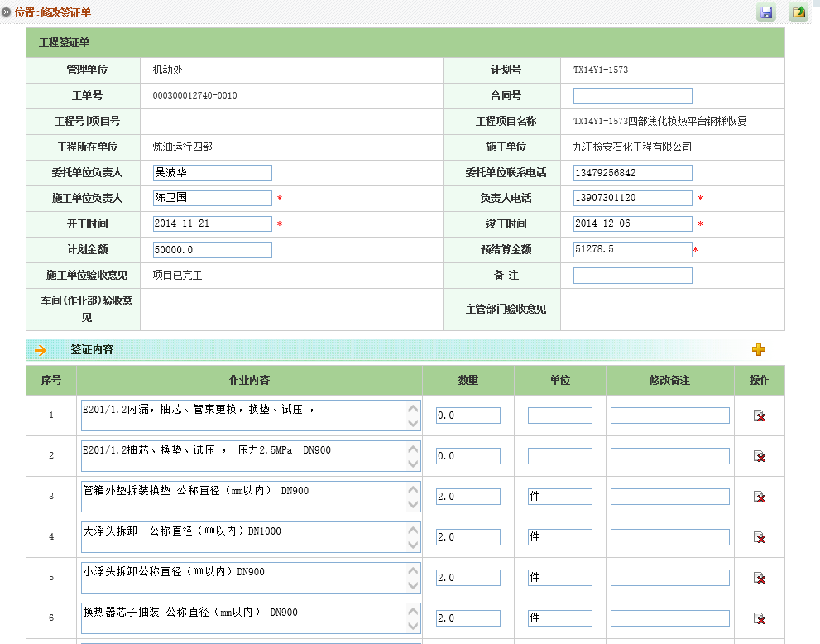The image size is (820, 644).
Task: Click the 工单号 value 000300012740-0010
Action: pyautogui.click(x=194, y=95)
